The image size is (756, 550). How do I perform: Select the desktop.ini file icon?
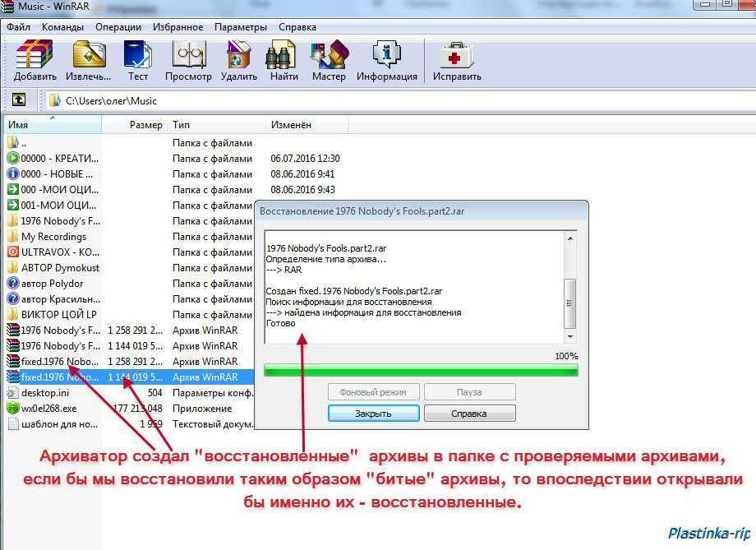tap(13, 393)
